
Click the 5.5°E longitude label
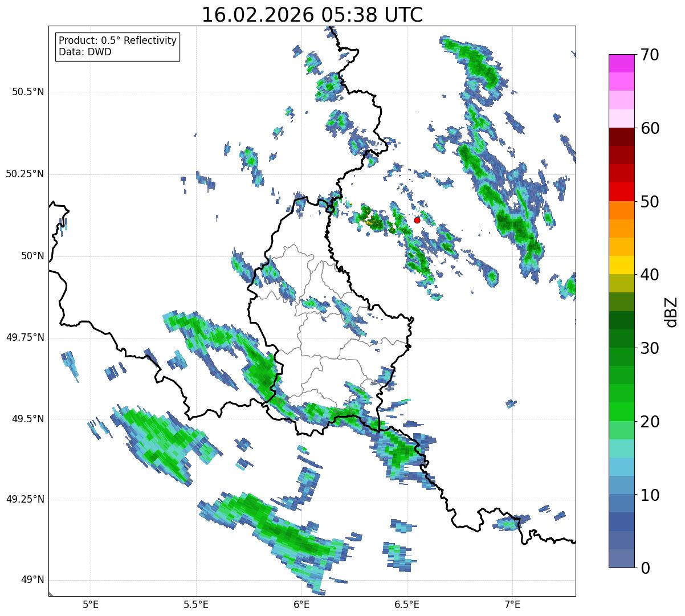196,604
